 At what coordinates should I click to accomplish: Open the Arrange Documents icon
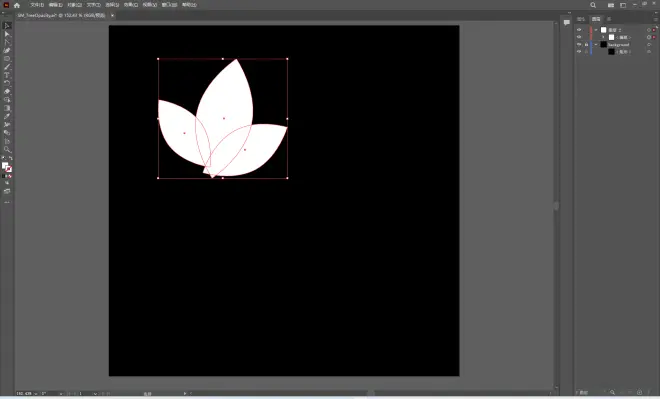[611, 5]
